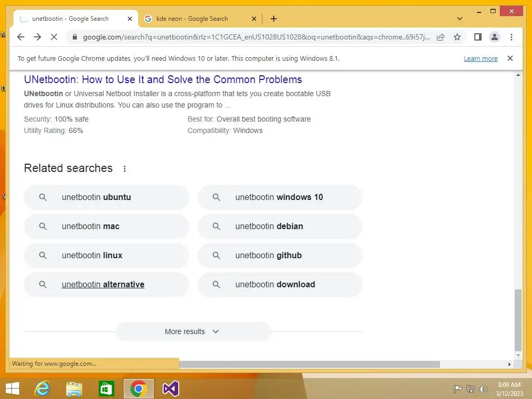Click magnifier icon beside unetbootin download
Image resolution: width=532 pixels, height=399 pixels.
[217, 284]
